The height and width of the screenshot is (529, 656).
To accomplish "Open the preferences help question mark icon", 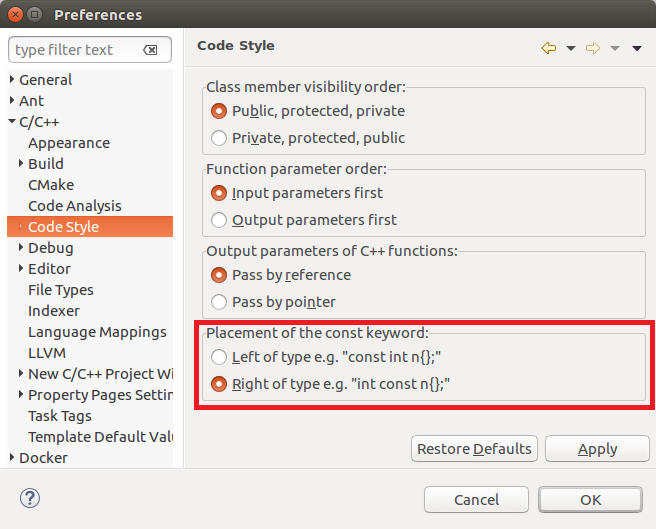I will [x=29, y=498].
